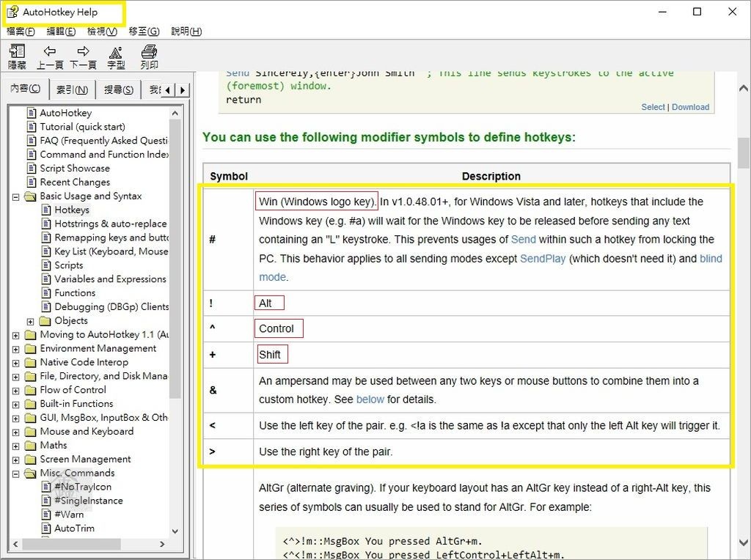Collapse the Basic Usage and Syntax node

[16, 196]
